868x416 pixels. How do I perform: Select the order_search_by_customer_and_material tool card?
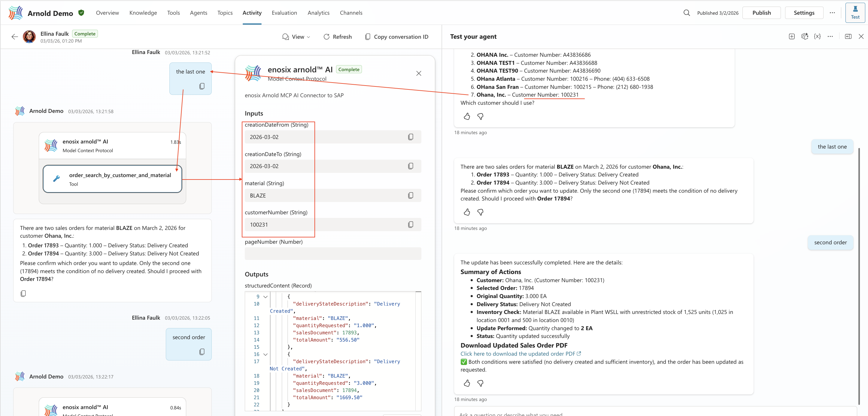(112, 179)
